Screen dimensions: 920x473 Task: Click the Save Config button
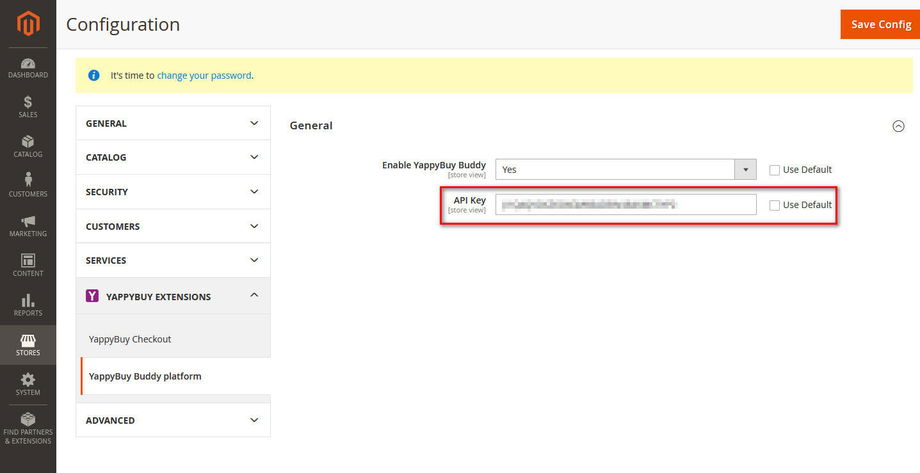click(x=880, y=24)
